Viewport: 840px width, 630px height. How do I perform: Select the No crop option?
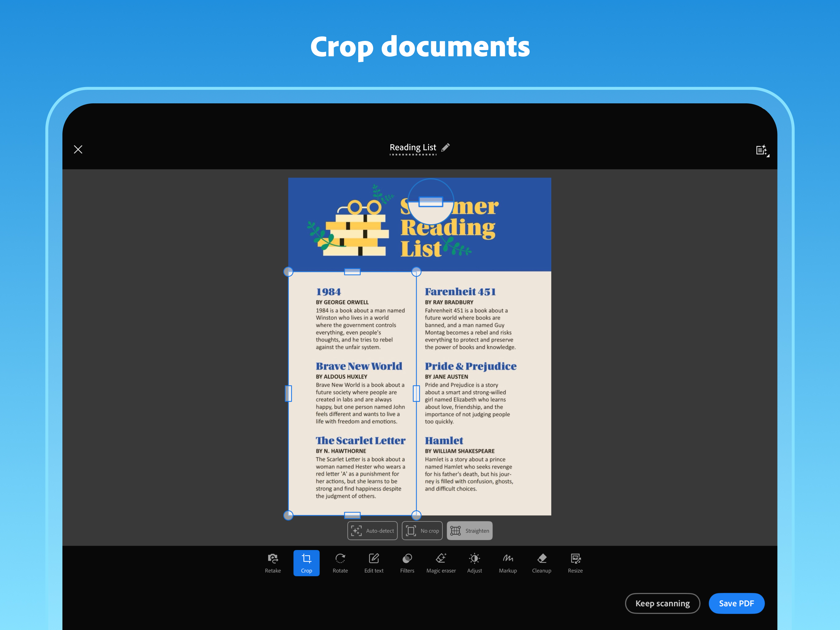click(422, 530)
